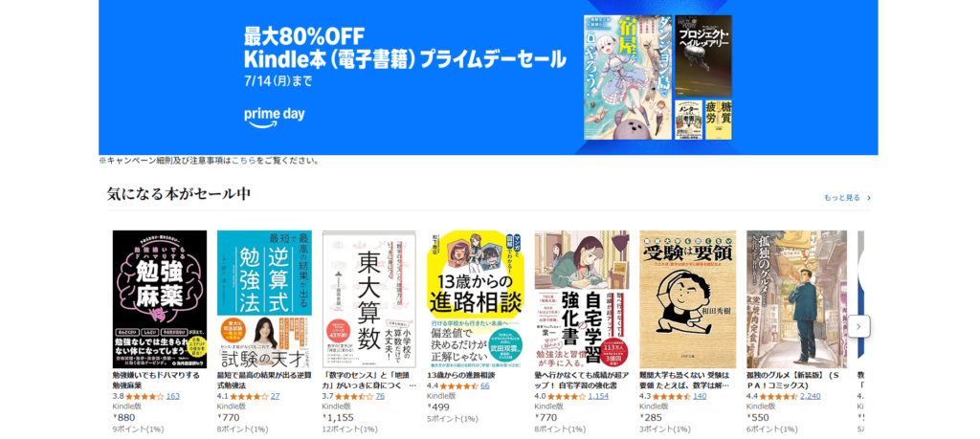Open the 2,240 reviews count link
Viewport: 980px width, 439px height.
(810, 396)
